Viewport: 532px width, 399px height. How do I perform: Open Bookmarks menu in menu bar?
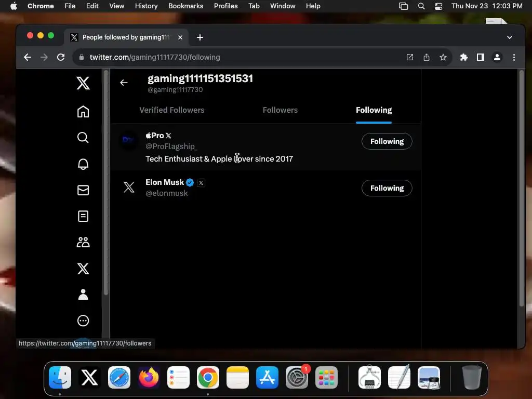(x=185, y=6)
